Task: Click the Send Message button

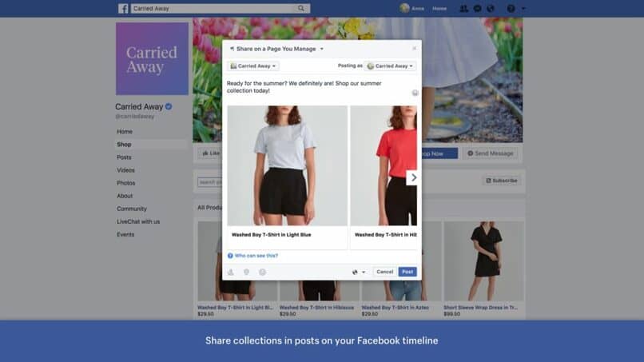Action: pos(491,153)
